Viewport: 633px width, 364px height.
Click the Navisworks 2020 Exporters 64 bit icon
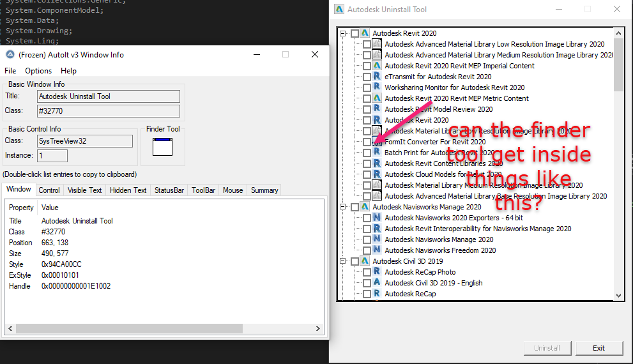(x=377, y=218)
